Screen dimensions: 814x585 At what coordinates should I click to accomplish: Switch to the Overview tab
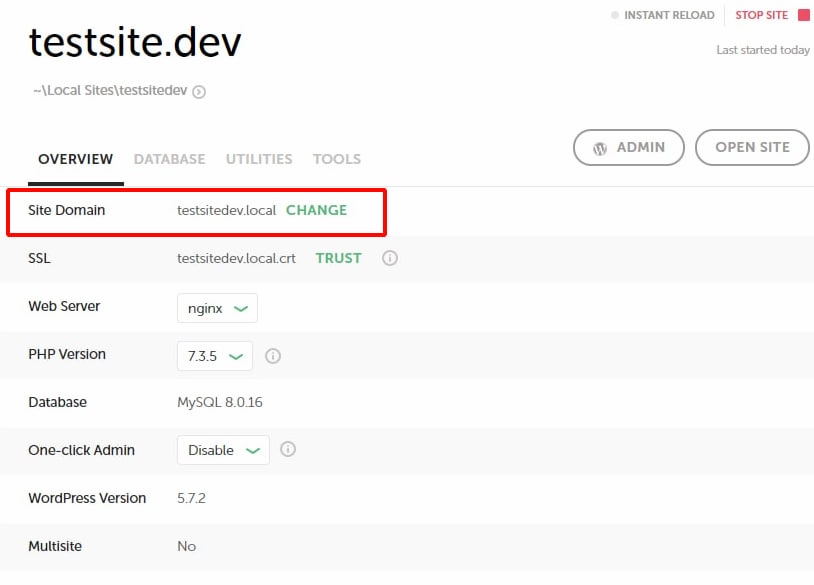click(x=76, y=159)
